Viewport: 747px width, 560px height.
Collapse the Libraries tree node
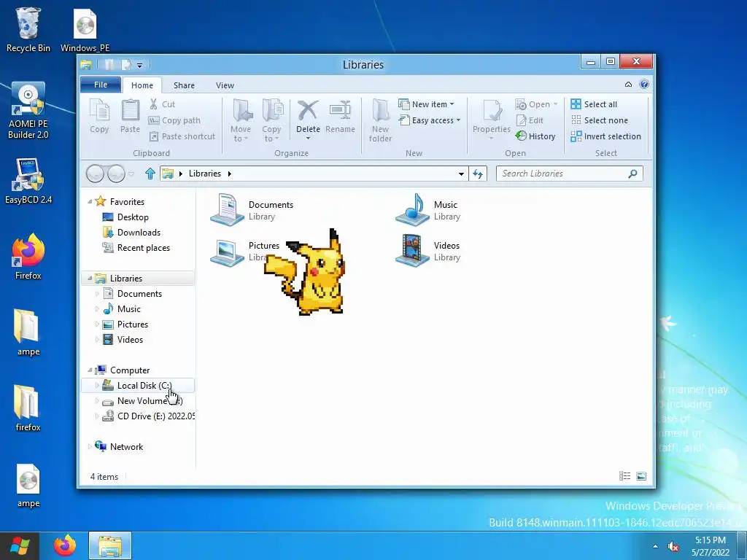90,278
